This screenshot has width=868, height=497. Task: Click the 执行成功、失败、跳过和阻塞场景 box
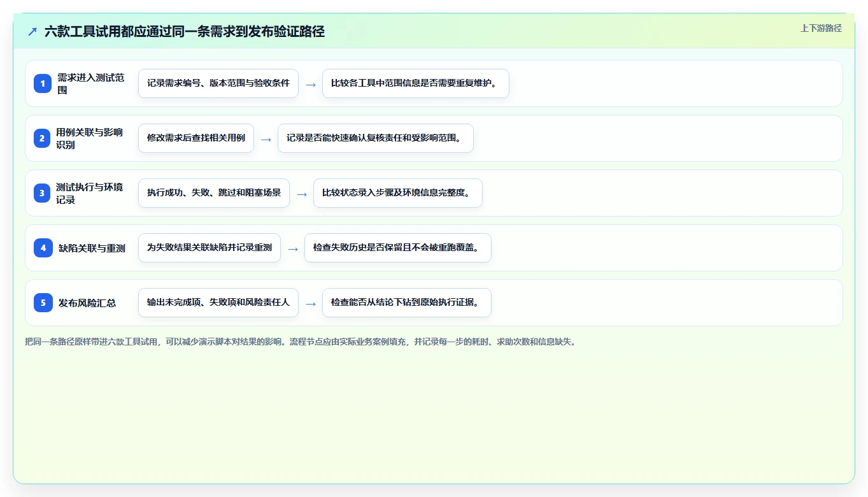tap(214, 193)
